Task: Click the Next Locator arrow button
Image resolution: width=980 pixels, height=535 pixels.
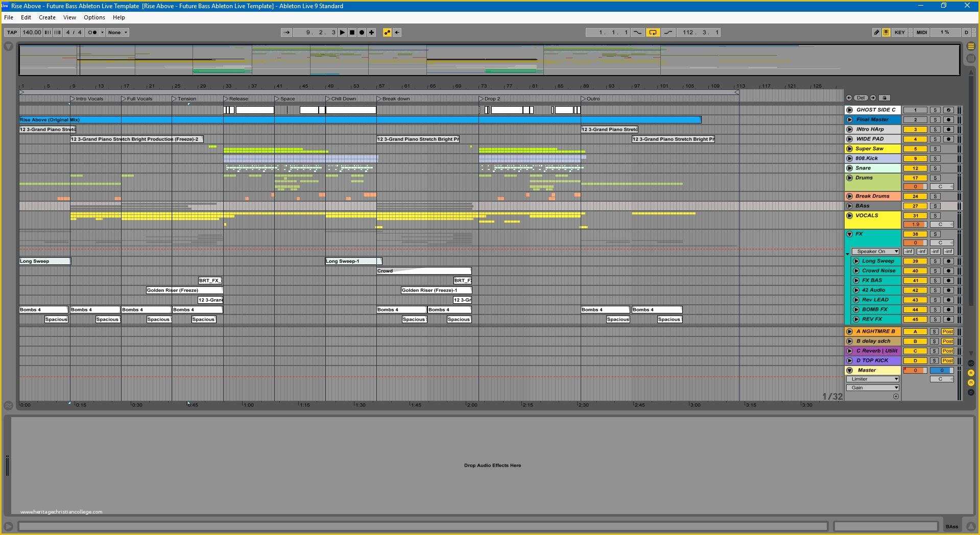Action: tap(873, 98)
